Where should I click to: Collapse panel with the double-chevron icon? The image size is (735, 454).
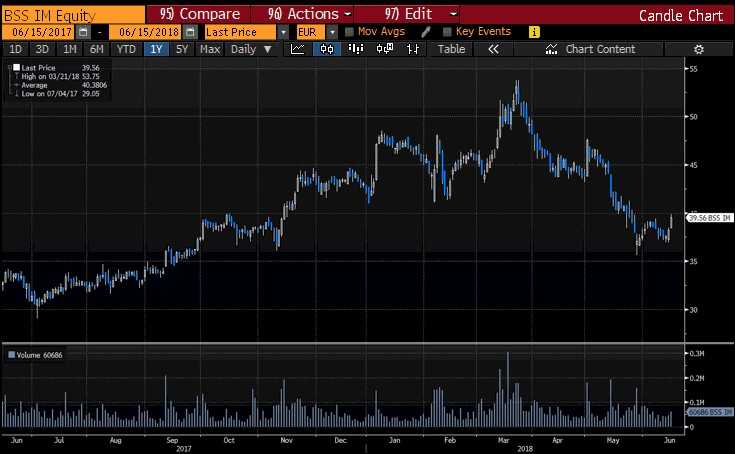[493, 49]
